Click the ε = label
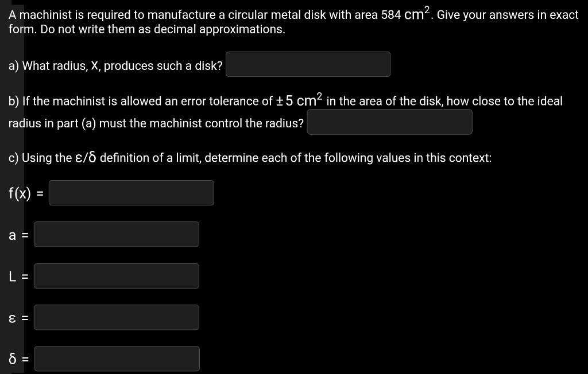This screenshot has width=588, height=374. coord(17,317)
